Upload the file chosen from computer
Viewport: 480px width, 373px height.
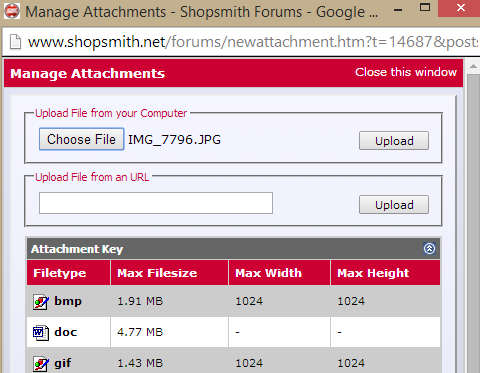(394, 141)
